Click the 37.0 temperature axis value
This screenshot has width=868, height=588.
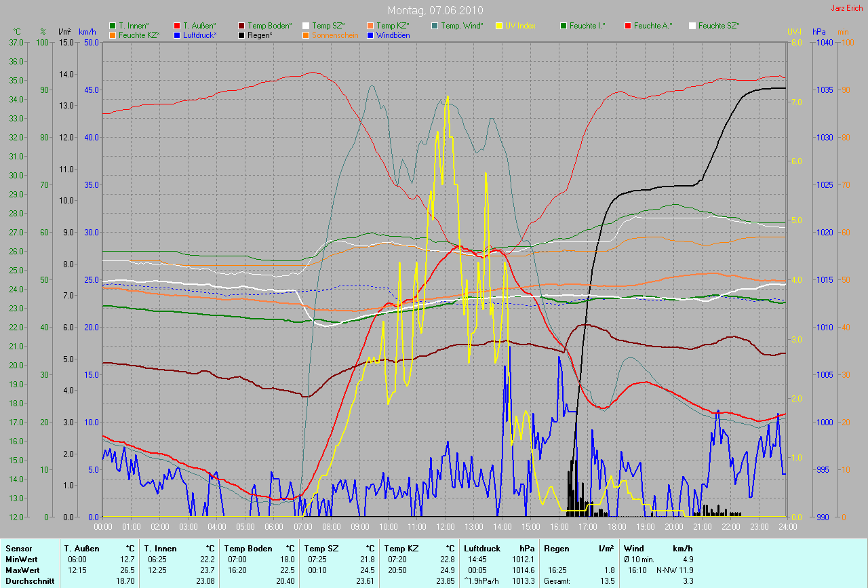click(x=16, y=42)
